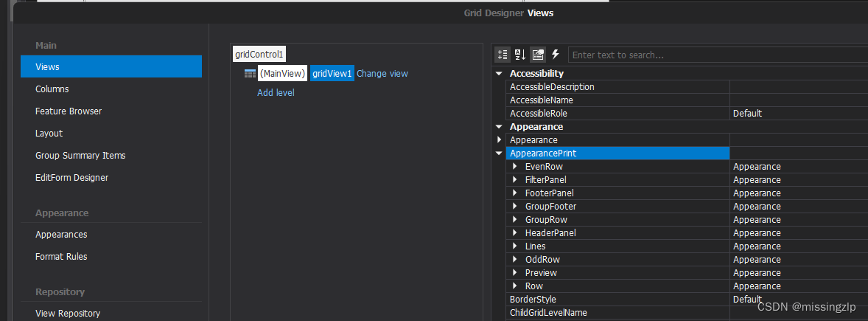Click the AppearancePrint value cell
Image resolution: width=868 pixels, height=321 pixels.
[799, 153]
